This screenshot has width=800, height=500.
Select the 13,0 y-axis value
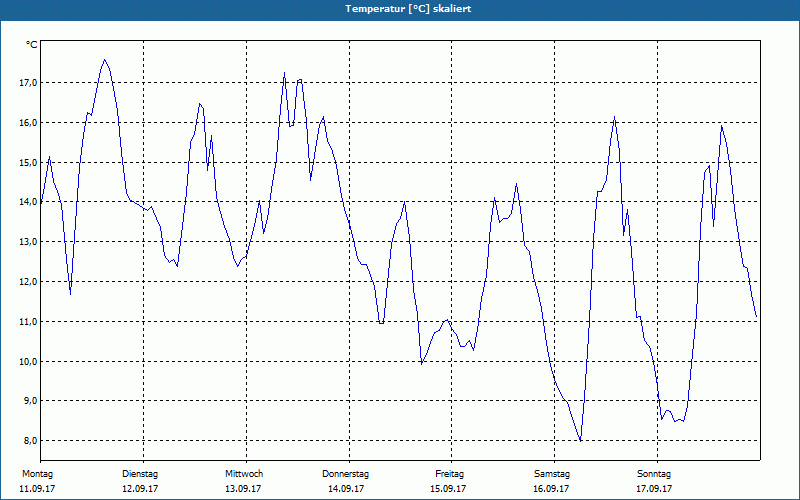[x=28, y=241]
